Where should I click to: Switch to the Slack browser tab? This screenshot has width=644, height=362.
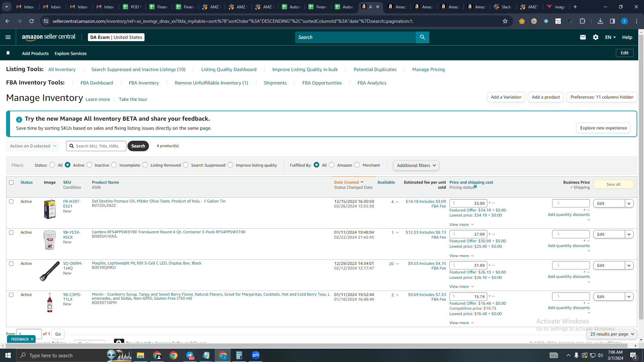point(502,7)
